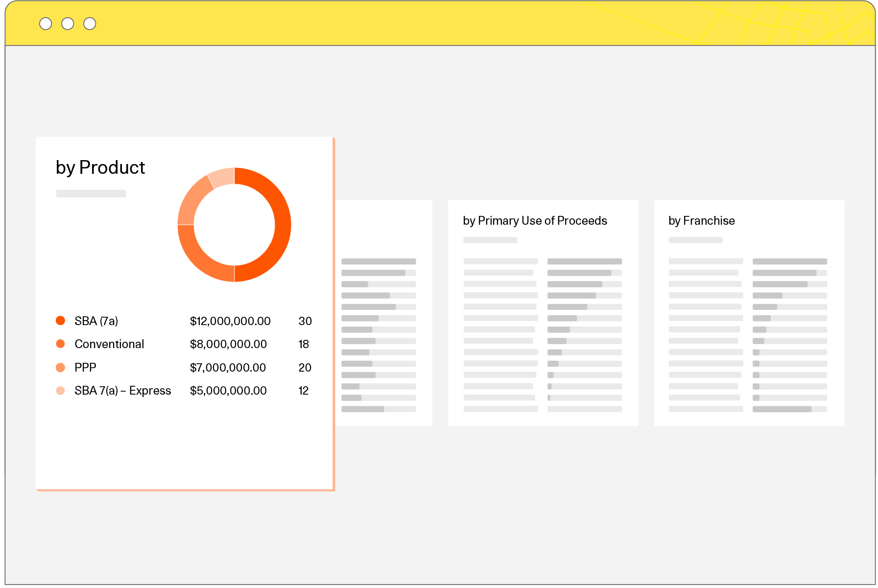Select the PPP product label
This screenshot has height=588, width=878.
[x=85, y=368]
